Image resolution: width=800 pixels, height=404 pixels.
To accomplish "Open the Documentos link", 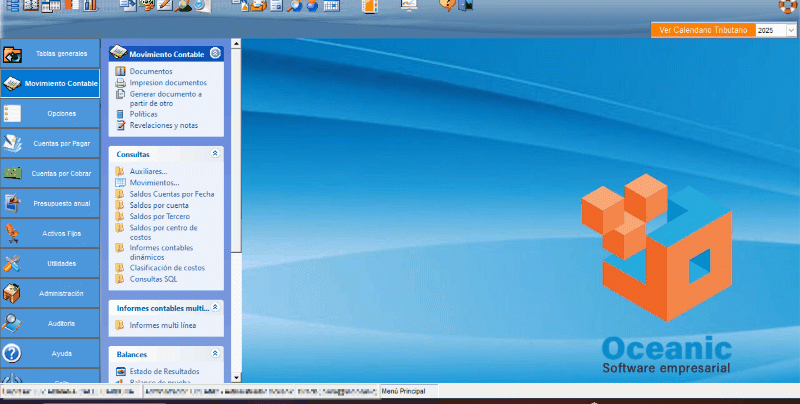I will (151, 72).
